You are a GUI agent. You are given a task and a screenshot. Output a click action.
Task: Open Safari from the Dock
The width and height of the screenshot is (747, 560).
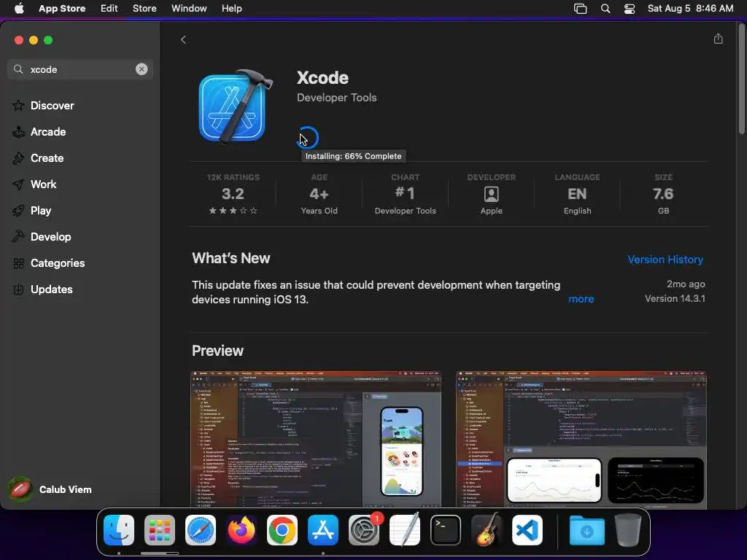click(x=201, y=530)
